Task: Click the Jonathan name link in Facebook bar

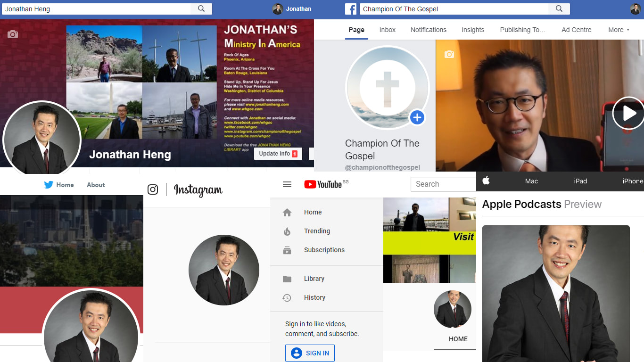Action: coord(298,9)
